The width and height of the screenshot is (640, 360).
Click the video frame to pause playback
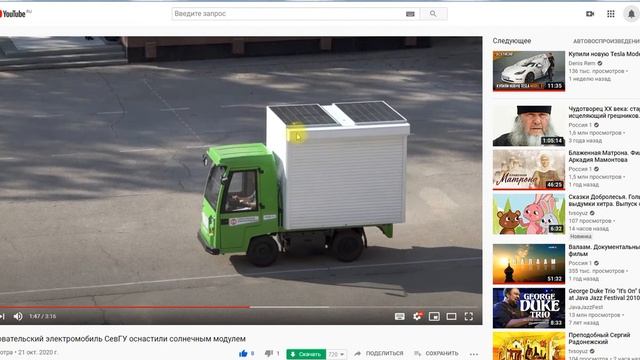[241, 171]
